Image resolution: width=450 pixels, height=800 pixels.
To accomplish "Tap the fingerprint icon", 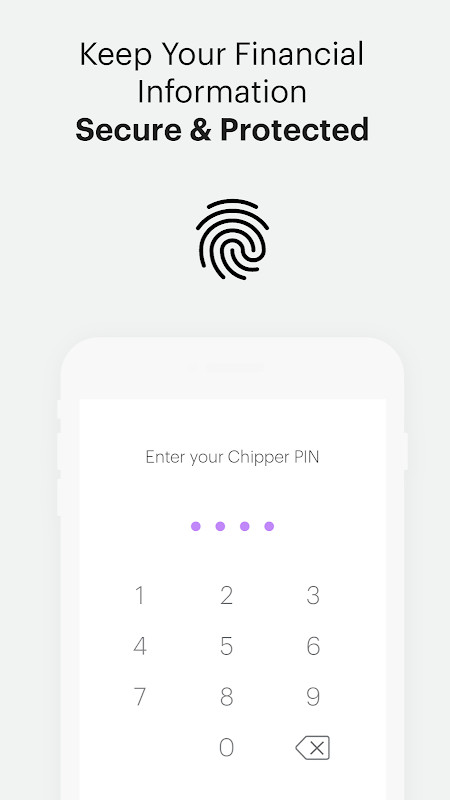I will pyautogui.click(x=232, y=239).
